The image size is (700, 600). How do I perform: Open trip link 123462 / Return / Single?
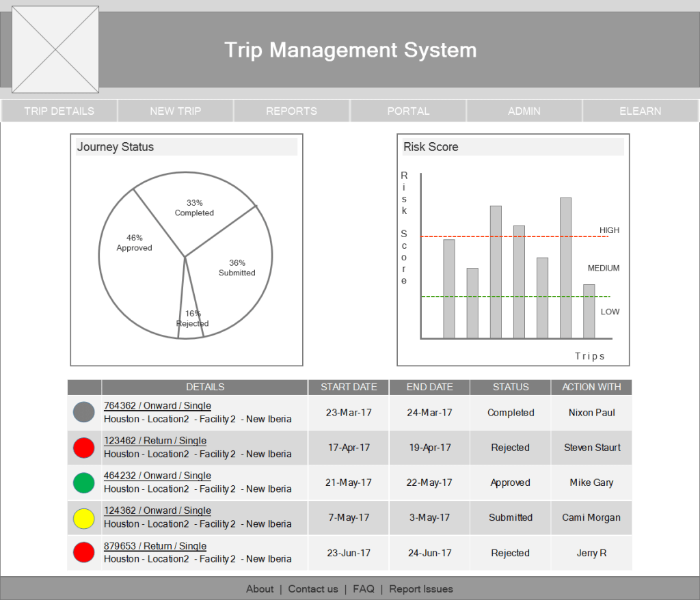click(155, 441)
